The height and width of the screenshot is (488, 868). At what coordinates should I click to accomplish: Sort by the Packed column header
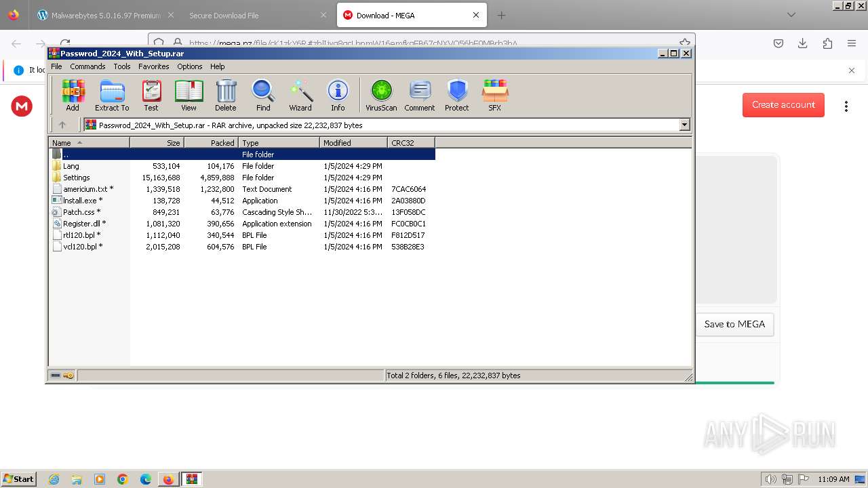211,143
